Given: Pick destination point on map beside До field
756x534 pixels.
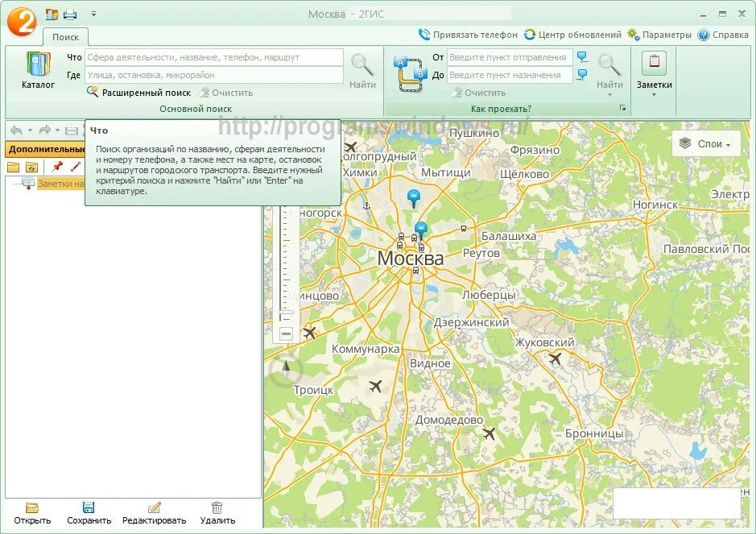Looking at the screenshot, I should [x=582, y=75].
